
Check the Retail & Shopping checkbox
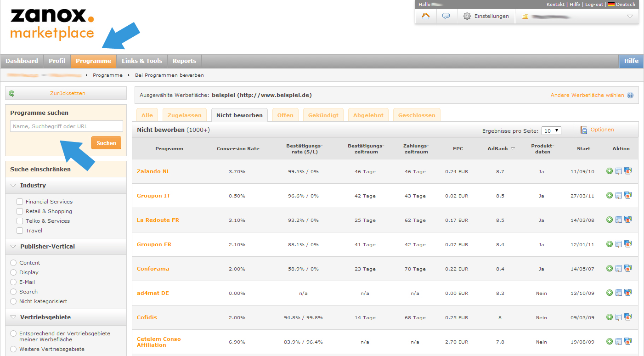20,211
